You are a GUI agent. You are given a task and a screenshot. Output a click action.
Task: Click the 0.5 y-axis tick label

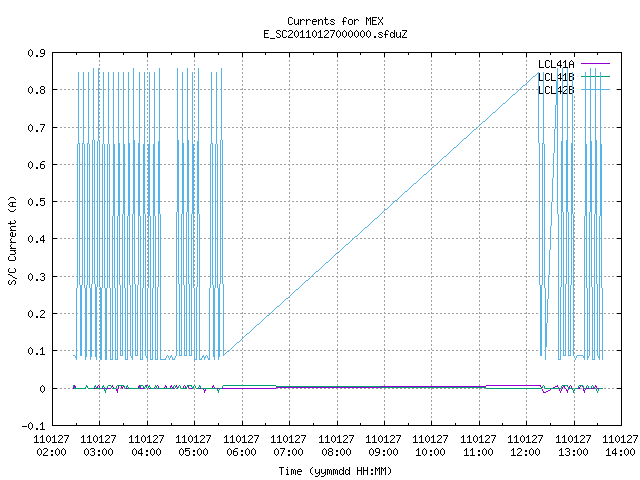click(x=36, y=202)
